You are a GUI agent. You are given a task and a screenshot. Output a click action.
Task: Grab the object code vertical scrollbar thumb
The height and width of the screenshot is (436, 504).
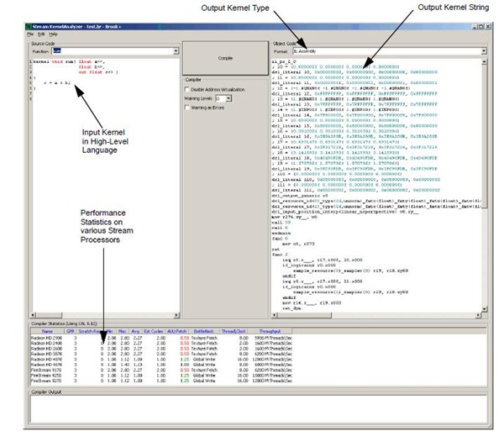pos(485,137)
